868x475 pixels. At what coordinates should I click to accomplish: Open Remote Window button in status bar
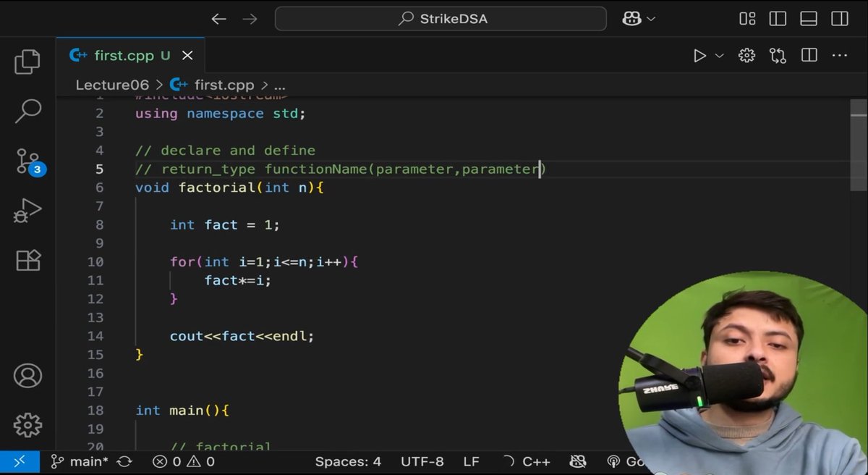pyautogui.click(x=19, y=461)
